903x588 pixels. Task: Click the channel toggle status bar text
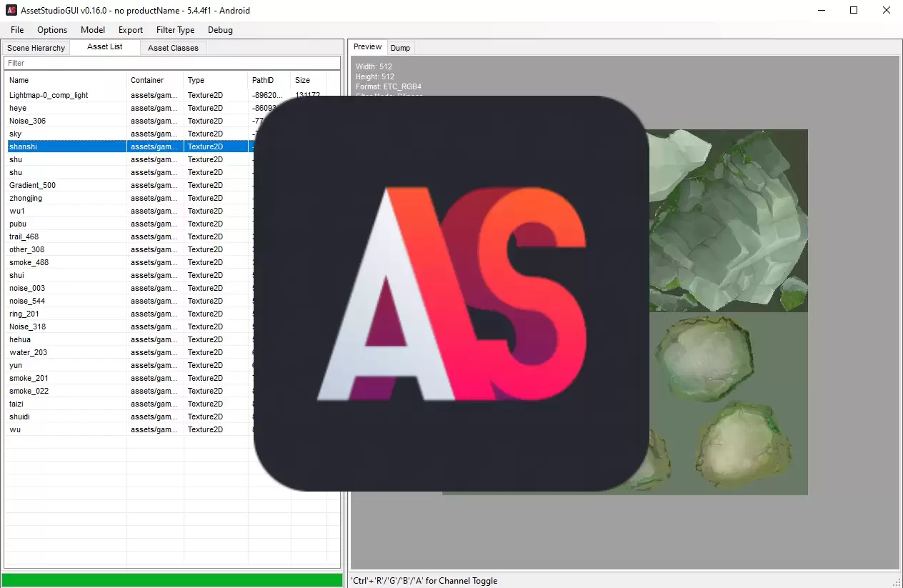pyautogui.click(x=424, y=581)
